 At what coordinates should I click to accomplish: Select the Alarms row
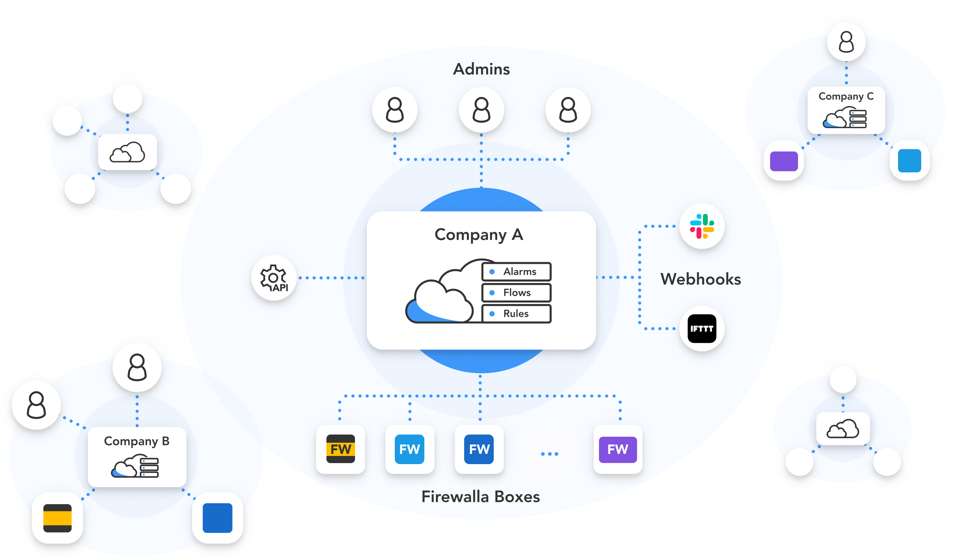517,272
